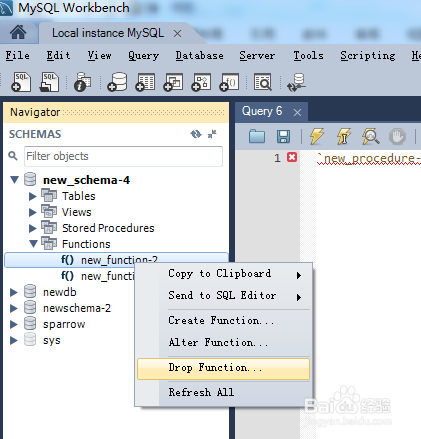
Task: Open the Database menu
Action: pos(200,55)
